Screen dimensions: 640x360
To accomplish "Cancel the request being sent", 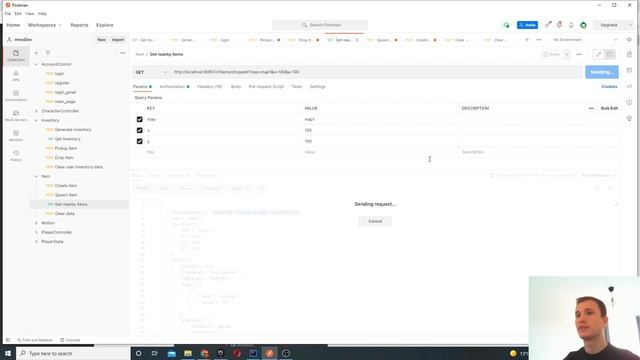I will pos(375,221).
